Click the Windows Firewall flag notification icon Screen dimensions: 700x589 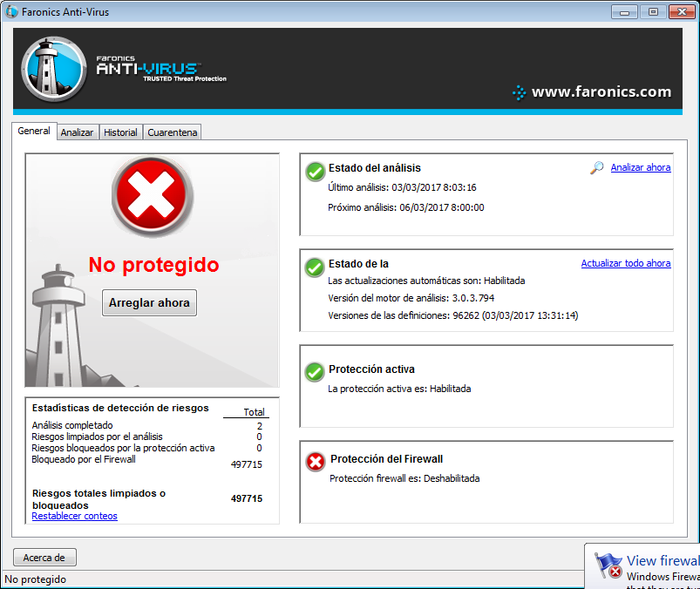click(x=608, y=565)
